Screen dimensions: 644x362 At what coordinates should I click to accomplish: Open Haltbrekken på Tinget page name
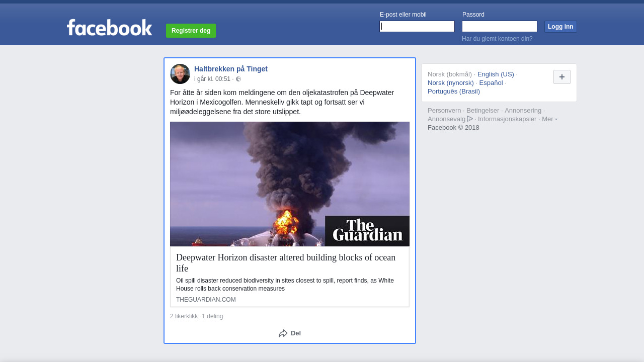point(231,69)
